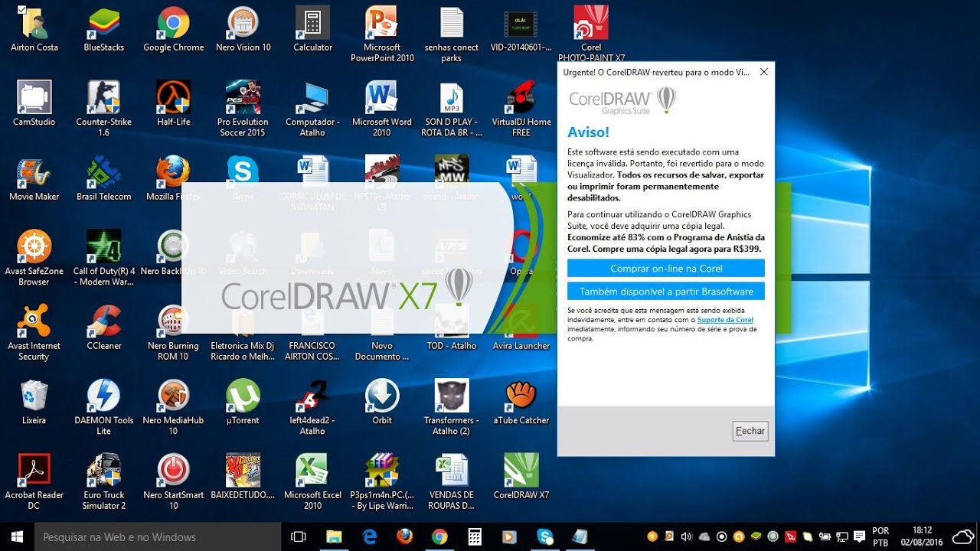Open the CamStudio shortcut
980x551 pixels.
click(x=34, y=103)
